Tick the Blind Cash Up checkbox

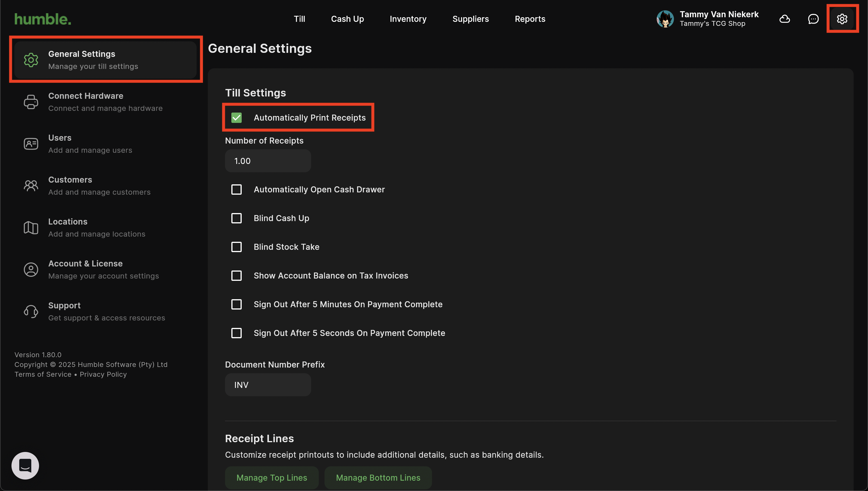(236, 218)
